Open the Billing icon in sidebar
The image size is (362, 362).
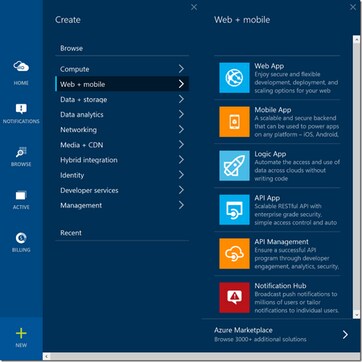21,238
